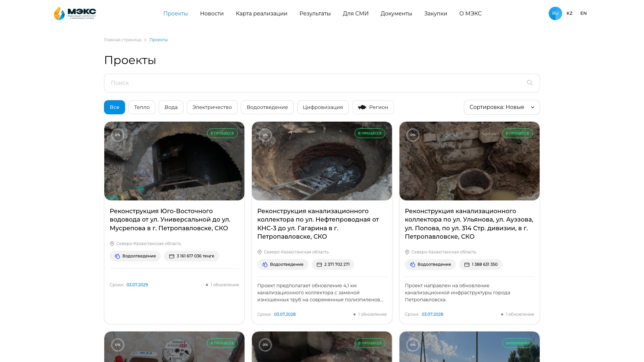Click water drop icon on the Ульянова card
This screenshot has height=362, width=644.
[413, 264]
